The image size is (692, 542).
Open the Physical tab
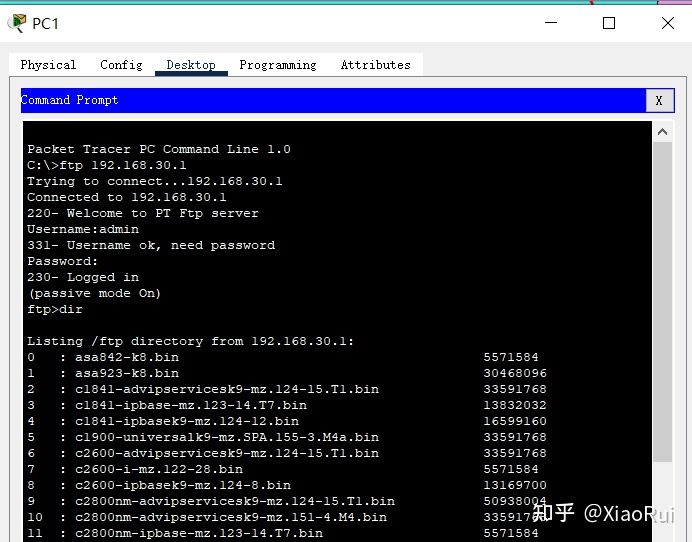48,65
